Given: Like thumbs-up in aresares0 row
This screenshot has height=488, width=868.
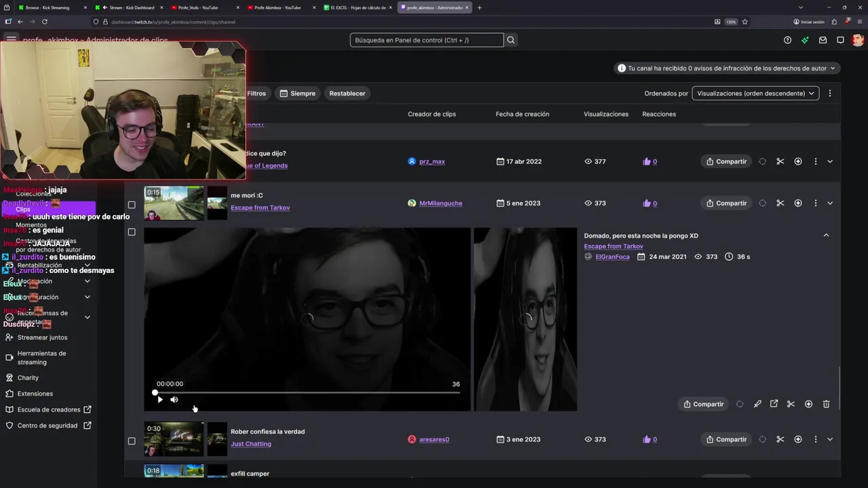Looking at the screenshot, I should coord(646,439).
